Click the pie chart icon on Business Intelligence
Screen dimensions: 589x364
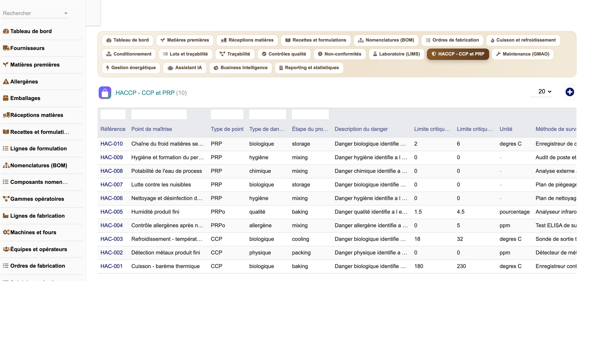(x=216, y=68)
